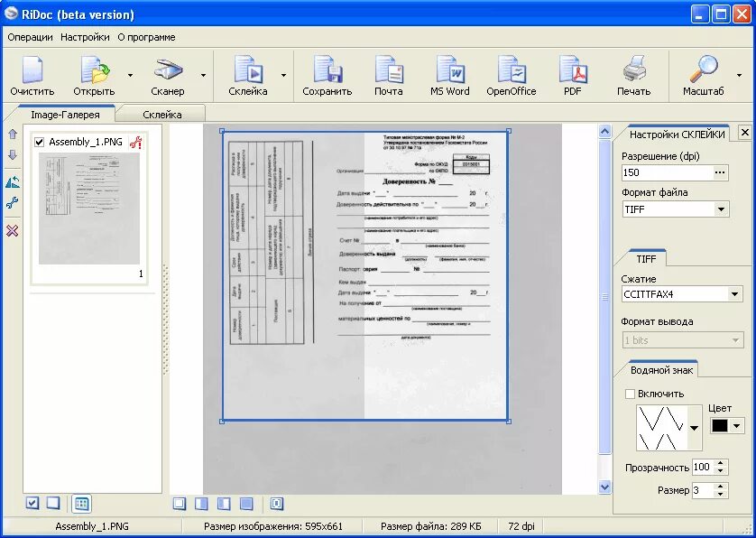
Task: Switch to the Image-Галерея tab
Action: click(x=65, y=115)
